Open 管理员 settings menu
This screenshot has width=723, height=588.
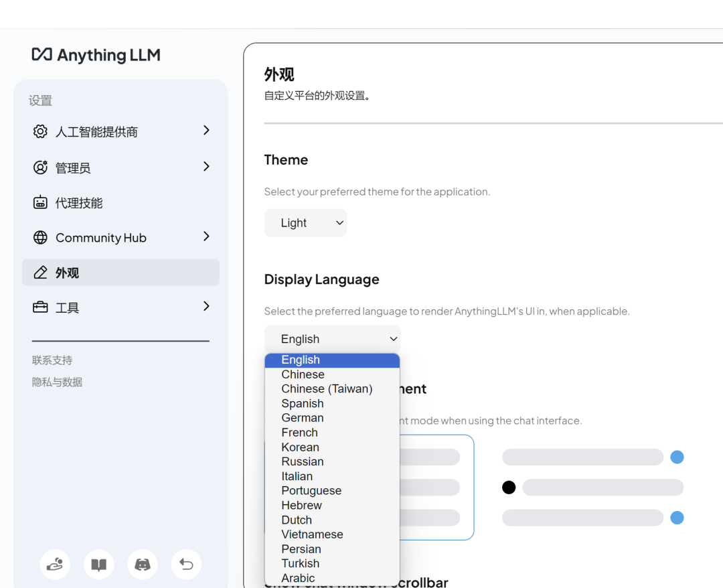tap(120, 167)
